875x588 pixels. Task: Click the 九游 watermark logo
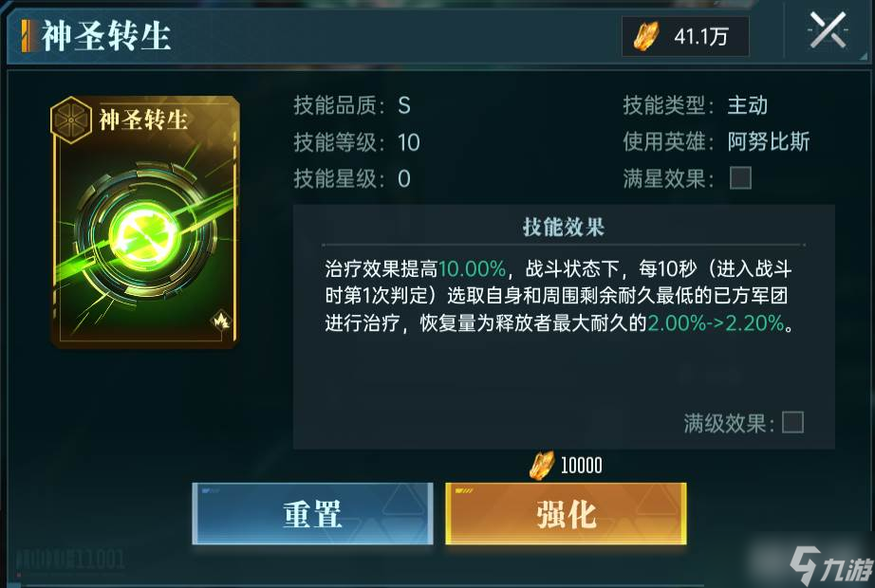pyautogui.click(x=830, y=565)
